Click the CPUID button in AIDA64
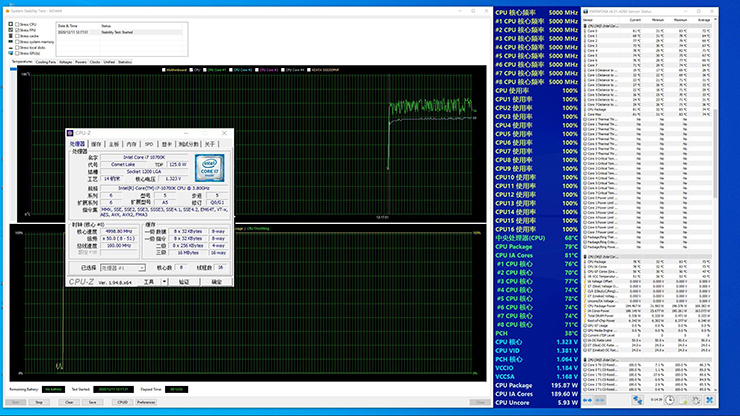The width and height of the screenshot is (740, 416). click(x=122, y=402)
